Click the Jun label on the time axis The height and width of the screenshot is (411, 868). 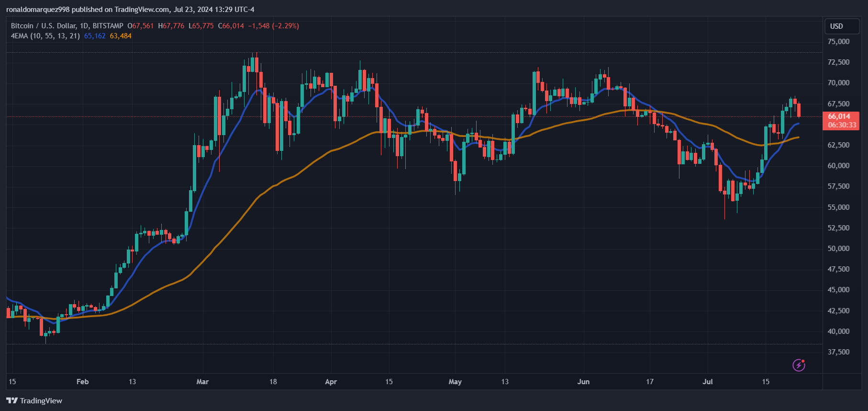coord(583,382)
